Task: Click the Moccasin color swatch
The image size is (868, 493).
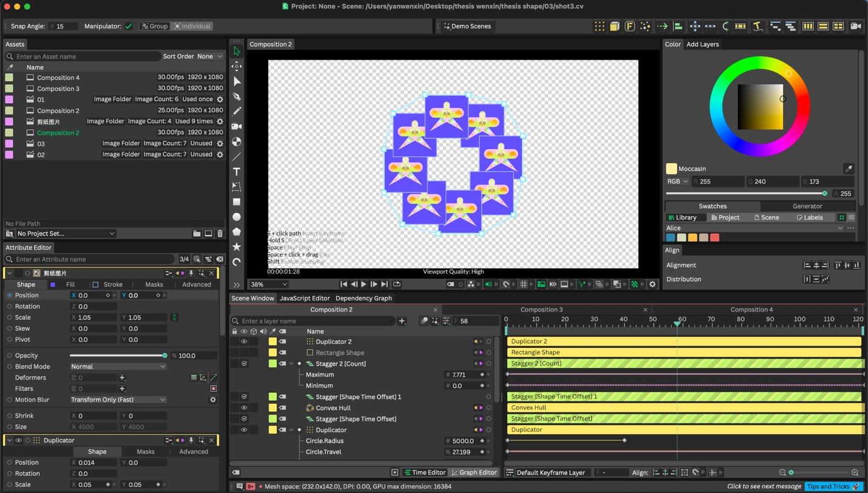Action: (x=671, y=169)
